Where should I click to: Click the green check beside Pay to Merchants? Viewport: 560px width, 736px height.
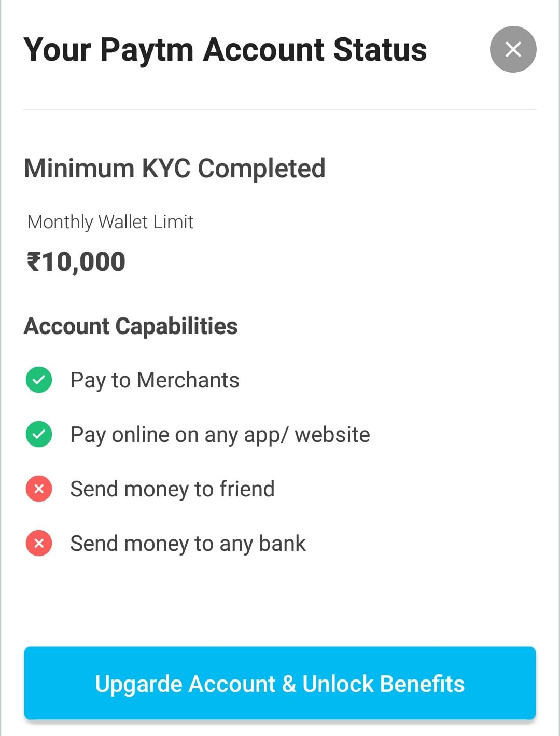click(x=39, y=380)
